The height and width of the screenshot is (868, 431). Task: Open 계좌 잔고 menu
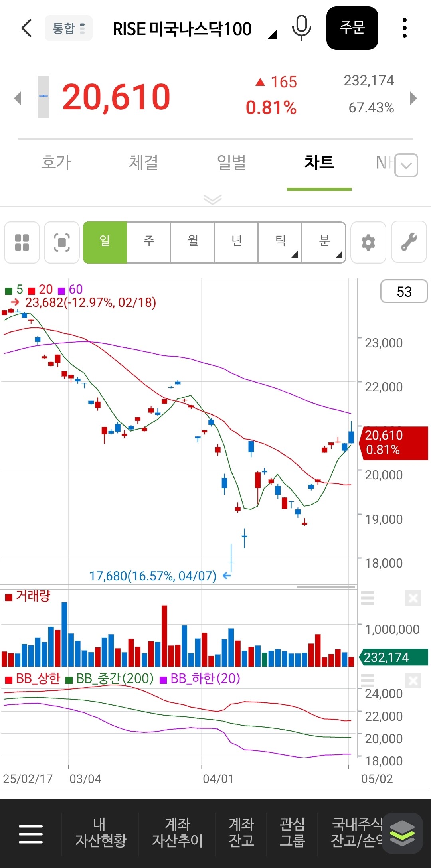coord(241,832)
